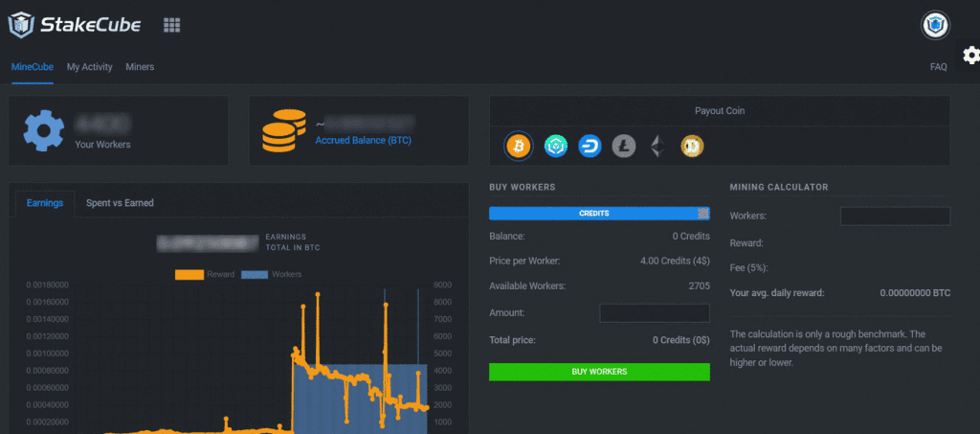The image size is (980, 434).
Task: Open the Miners tab
Action: coord(140,67)
